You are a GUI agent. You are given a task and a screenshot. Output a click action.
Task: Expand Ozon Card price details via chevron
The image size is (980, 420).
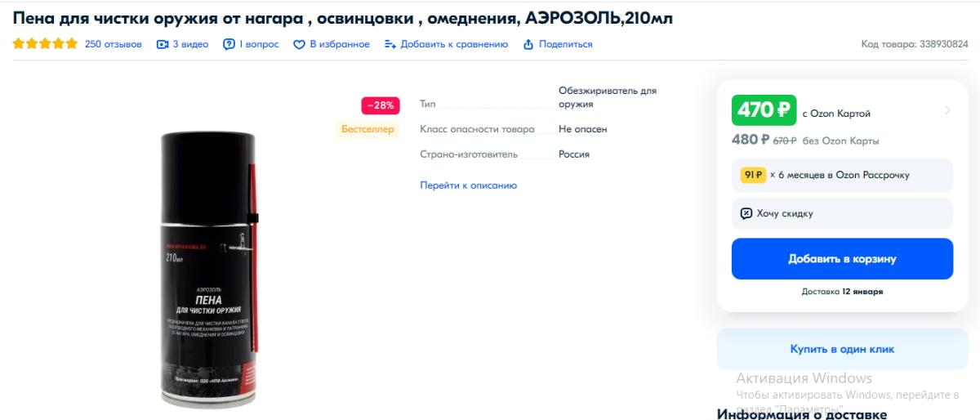click(x=947, y=110)
